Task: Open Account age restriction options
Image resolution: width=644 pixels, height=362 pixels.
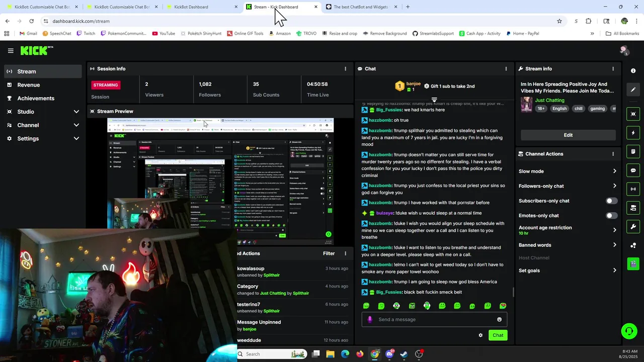Action: pos(568,230)
